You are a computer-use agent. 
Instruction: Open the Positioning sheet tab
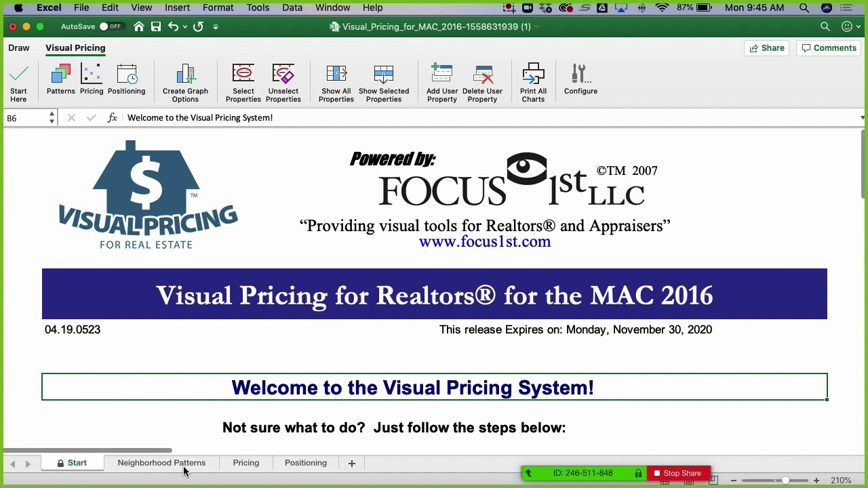[306, 463]
